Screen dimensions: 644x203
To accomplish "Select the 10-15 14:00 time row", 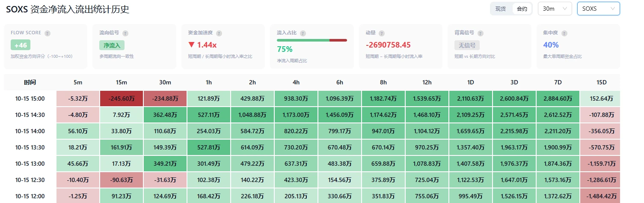I will point(30,131).
